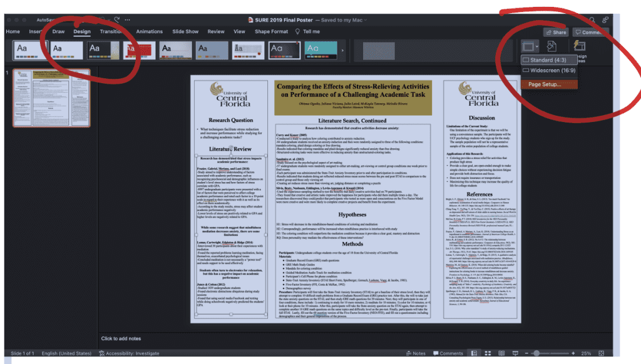The height and width of the screenshot is (364, 641).
Task: Switch to Slide Sorter view
Action: pyautogui.click(x=488, y=353)
